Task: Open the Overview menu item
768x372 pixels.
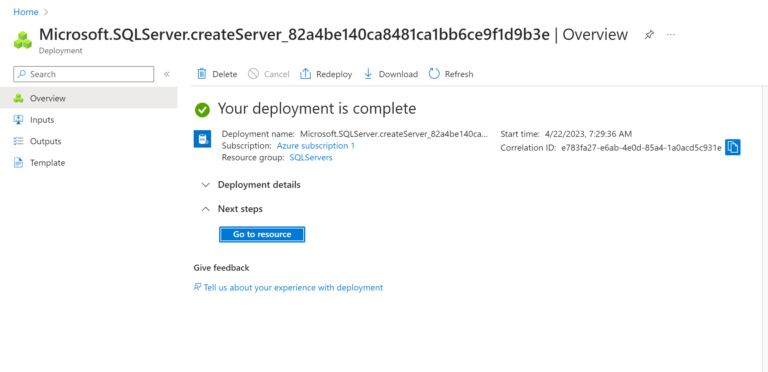Action: click(x=89, y=98)
